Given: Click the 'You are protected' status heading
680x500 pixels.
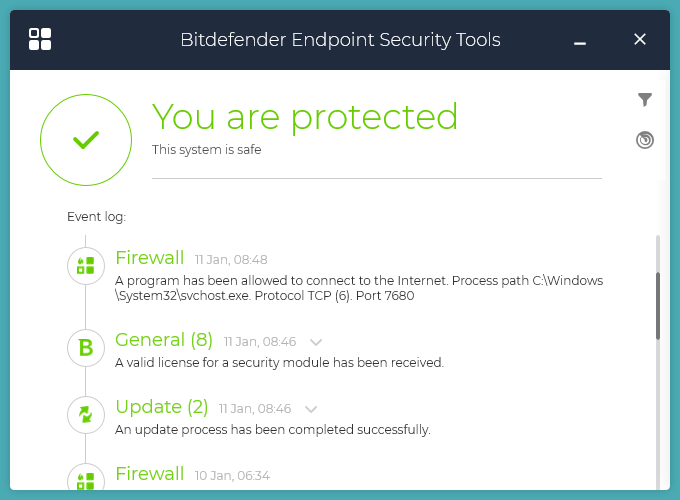Looking at the screenshot, I should click(305, 117).
